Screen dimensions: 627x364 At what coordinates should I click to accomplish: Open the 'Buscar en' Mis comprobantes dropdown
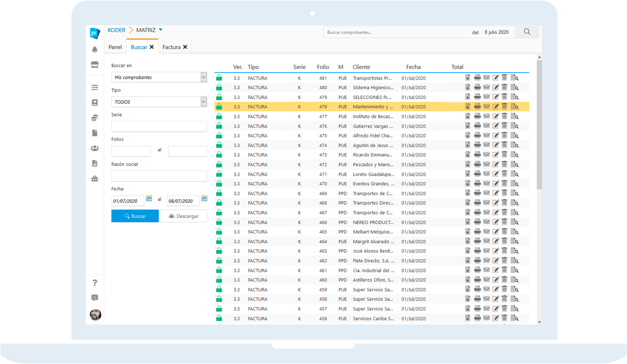tap(159, 77)
